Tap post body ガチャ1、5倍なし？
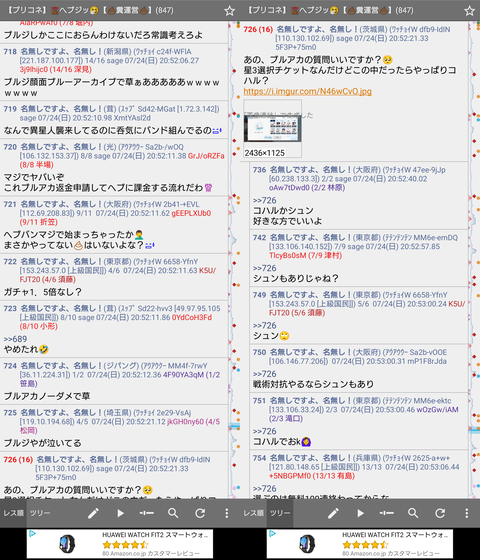Viewport: 480px width, 560px height. point(42,292)
